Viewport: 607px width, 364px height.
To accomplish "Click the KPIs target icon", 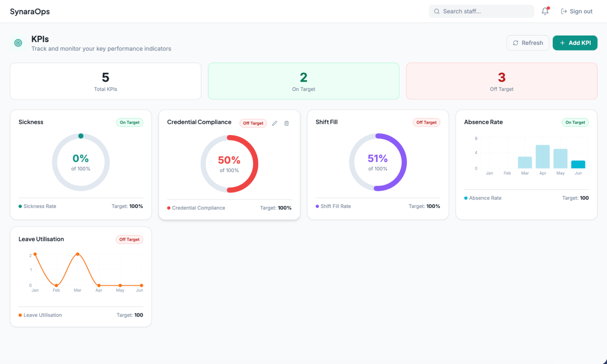I will click(x=18, y=43).
